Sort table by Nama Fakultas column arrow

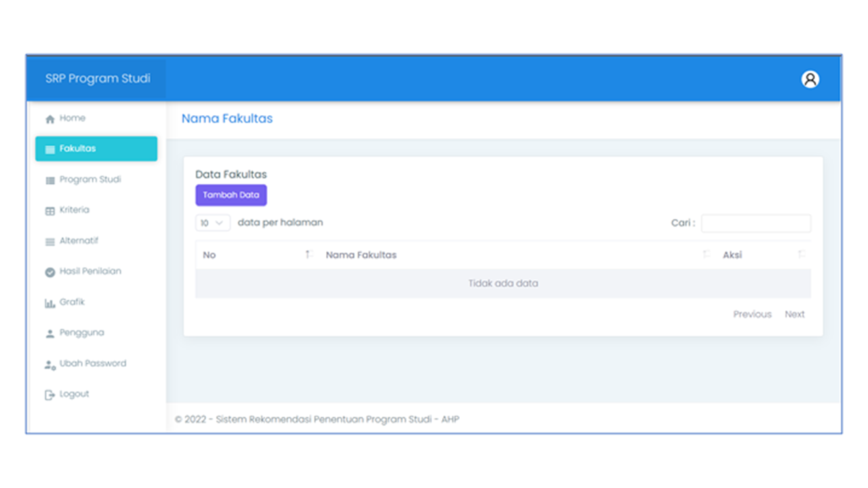click(706, 255)
